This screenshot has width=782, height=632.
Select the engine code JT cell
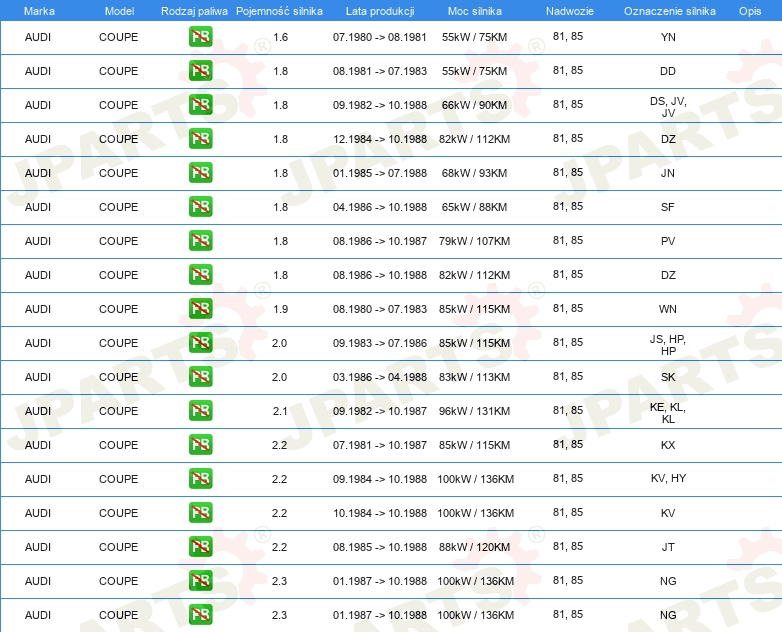[x=668, y=547]
